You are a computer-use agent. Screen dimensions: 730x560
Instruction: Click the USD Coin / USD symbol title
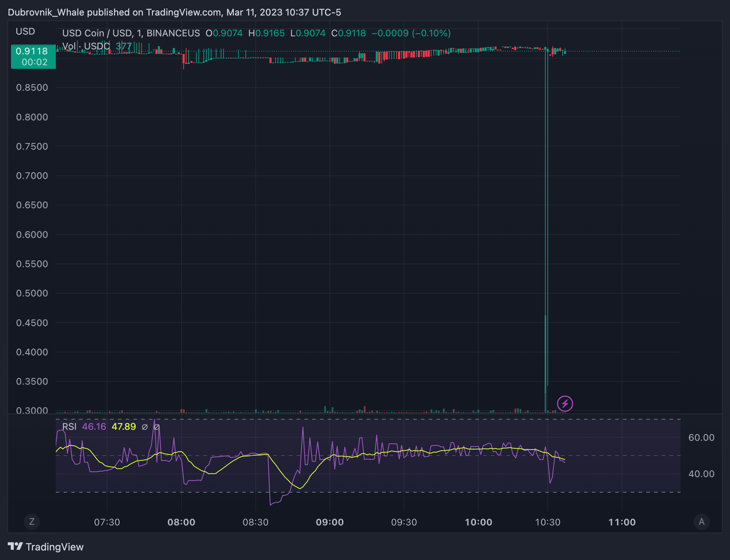tap(131, 33)
